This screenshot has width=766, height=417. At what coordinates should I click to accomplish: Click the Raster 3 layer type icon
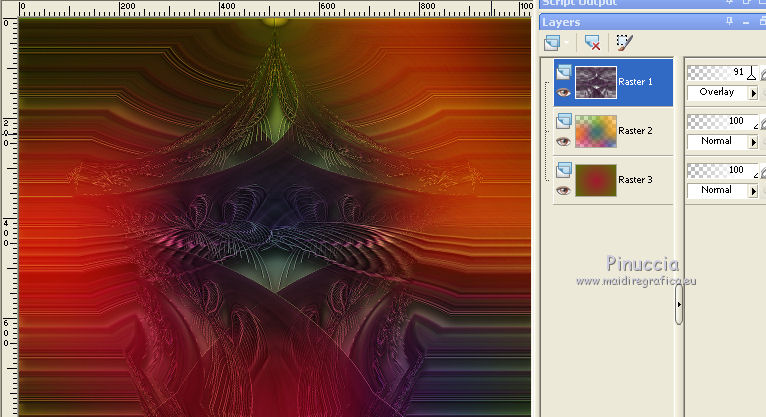tap(564, 169)
